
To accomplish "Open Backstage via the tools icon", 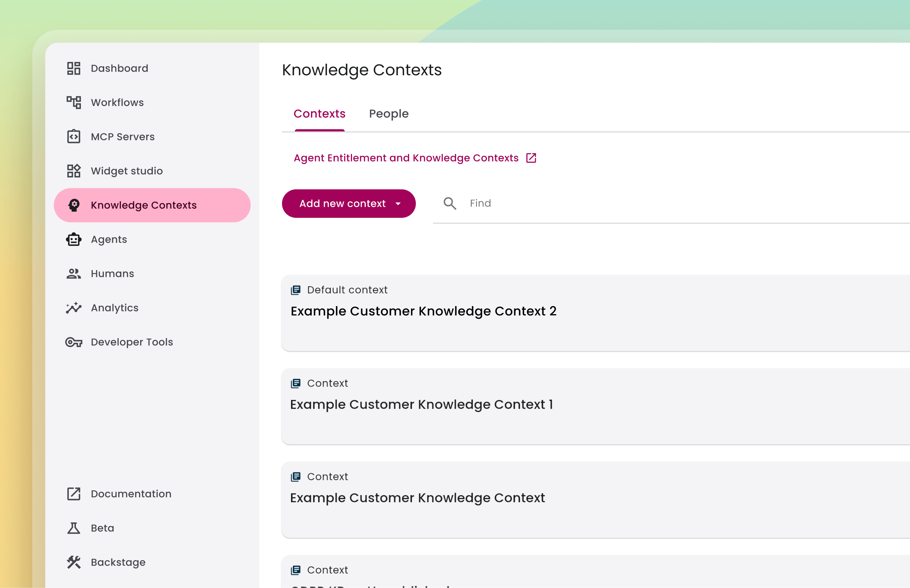I will (x=74, y=562).
